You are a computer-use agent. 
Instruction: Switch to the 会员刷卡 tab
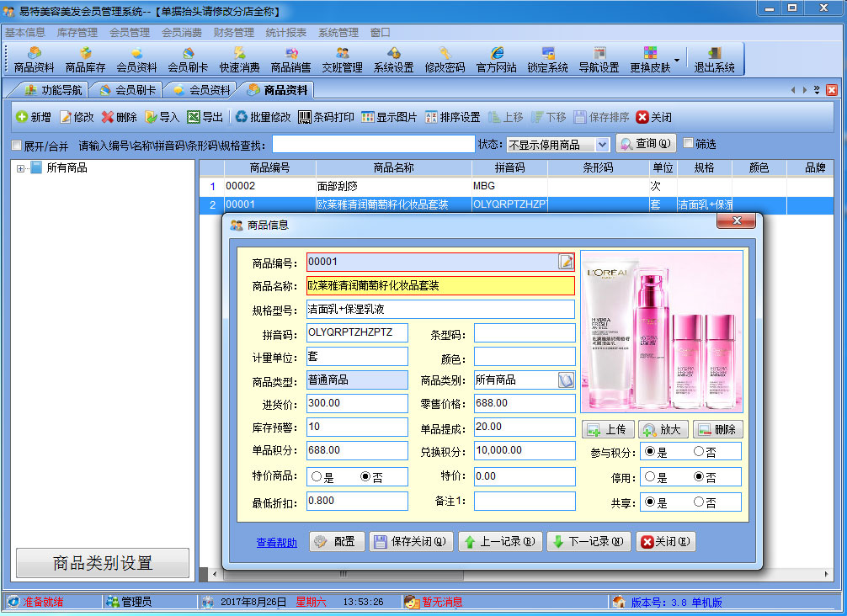128,90
